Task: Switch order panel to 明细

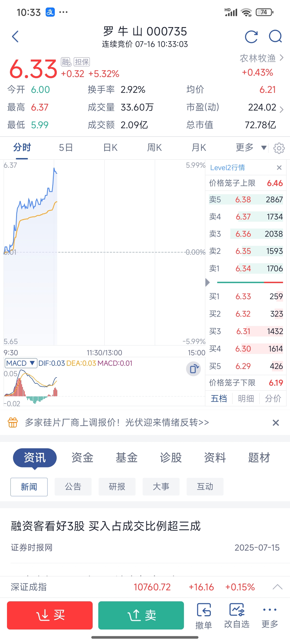Action: [x=246, y=398]
